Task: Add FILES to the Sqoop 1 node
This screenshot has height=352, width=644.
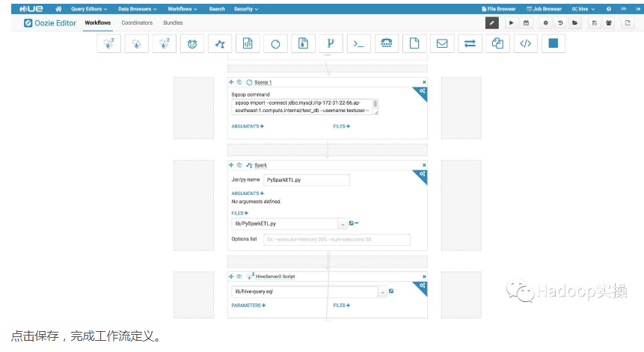Action: [342, 126]
